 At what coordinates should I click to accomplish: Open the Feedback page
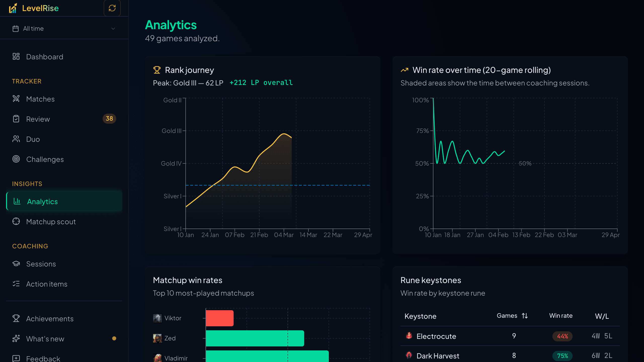pyautogui.click(x=43, y=358)
